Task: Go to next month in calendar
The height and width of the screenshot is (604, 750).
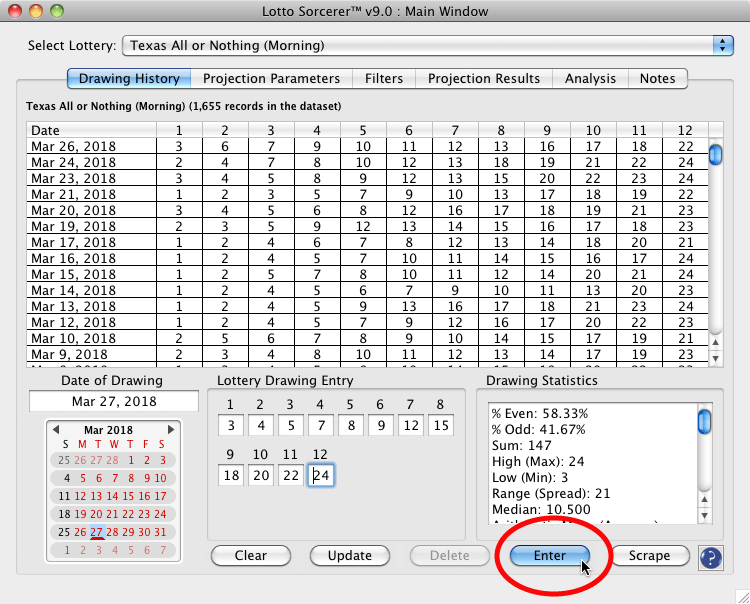Action: 171,429
